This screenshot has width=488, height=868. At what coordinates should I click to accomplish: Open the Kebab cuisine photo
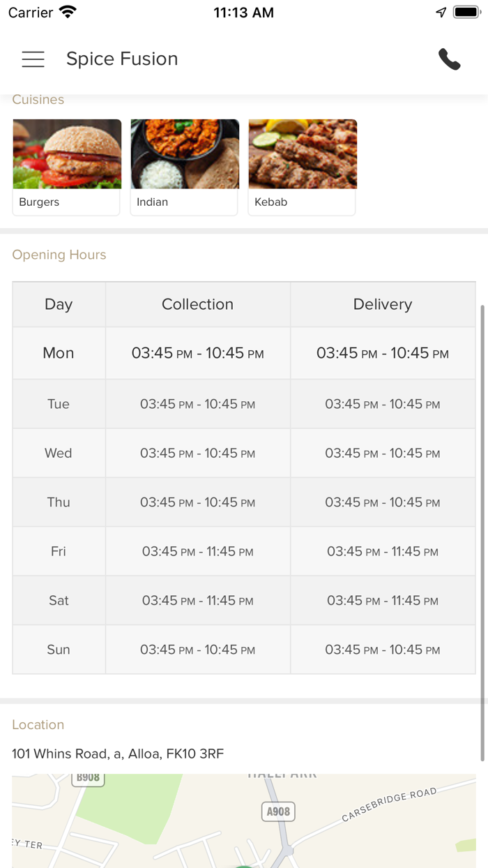303,154
